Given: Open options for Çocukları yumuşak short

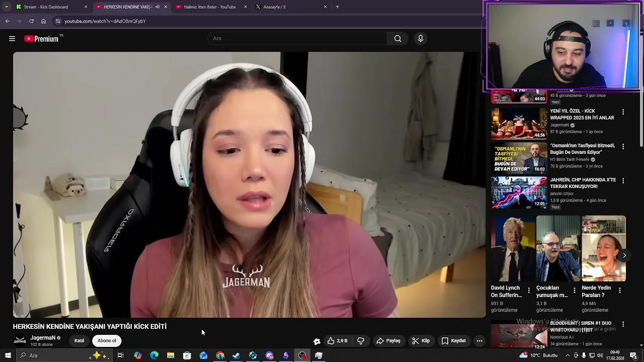Looking at the screenshot, I should (574, 291).
